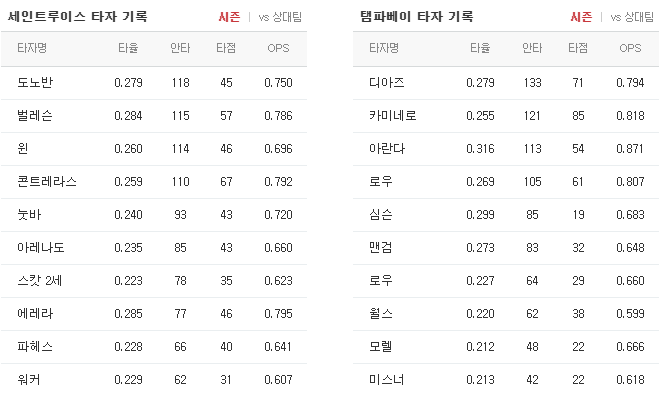
Task: Switch to vs 상대팀 for 탬파베이
Action: [632, 17]
